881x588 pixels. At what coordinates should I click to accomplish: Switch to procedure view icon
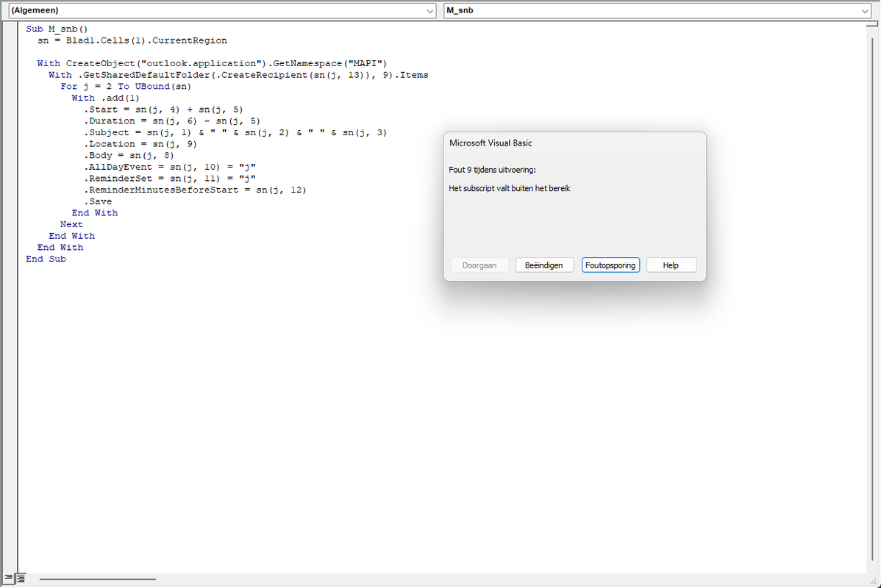pyautogui.click(x=8, y=578)
